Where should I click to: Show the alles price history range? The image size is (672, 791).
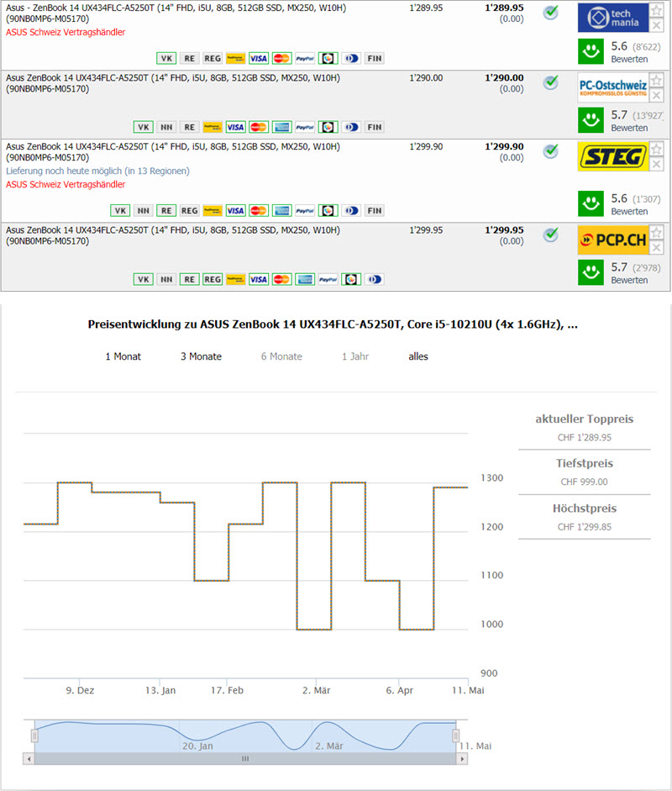[418, 356]
